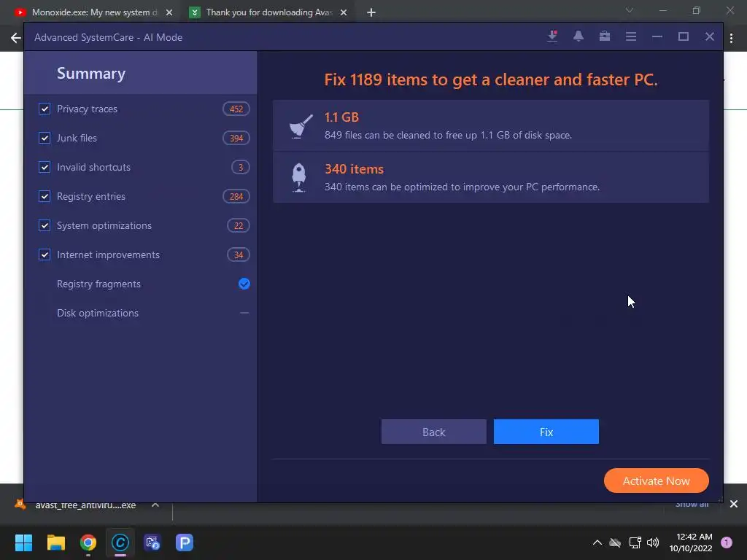Image resolution: width=747 pixels, height=560 pixels.
Task: Click the 394 junk files count
Action: click(x=236, y=138)
